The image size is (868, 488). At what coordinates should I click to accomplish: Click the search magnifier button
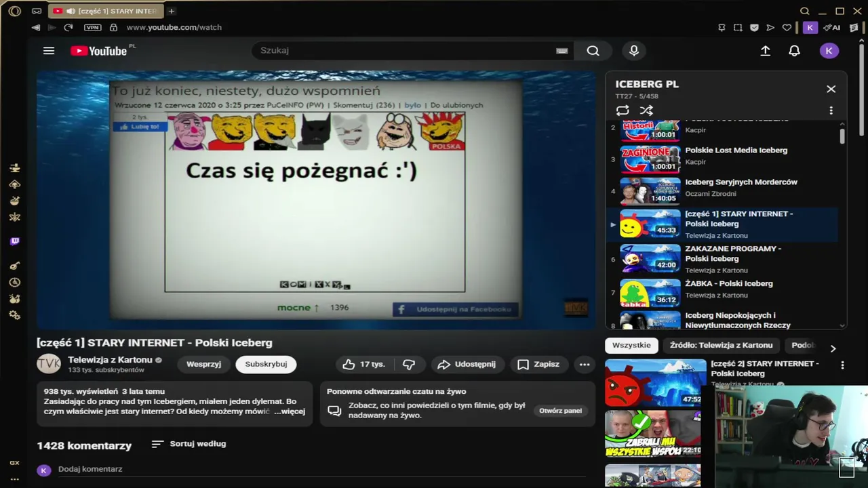point(593,51)
